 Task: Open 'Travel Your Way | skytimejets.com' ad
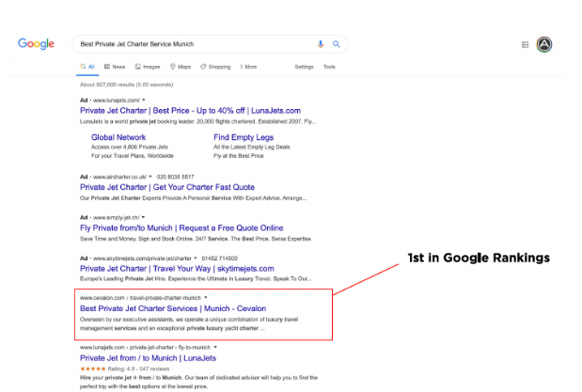pos(177,269)
